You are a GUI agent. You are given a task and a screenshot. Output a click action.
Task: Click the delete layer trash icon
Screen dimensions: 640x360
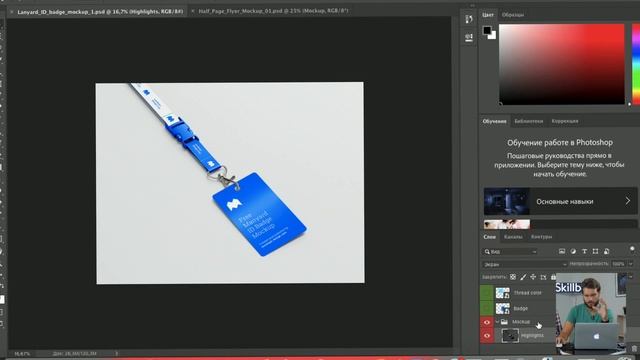point(634,349)
